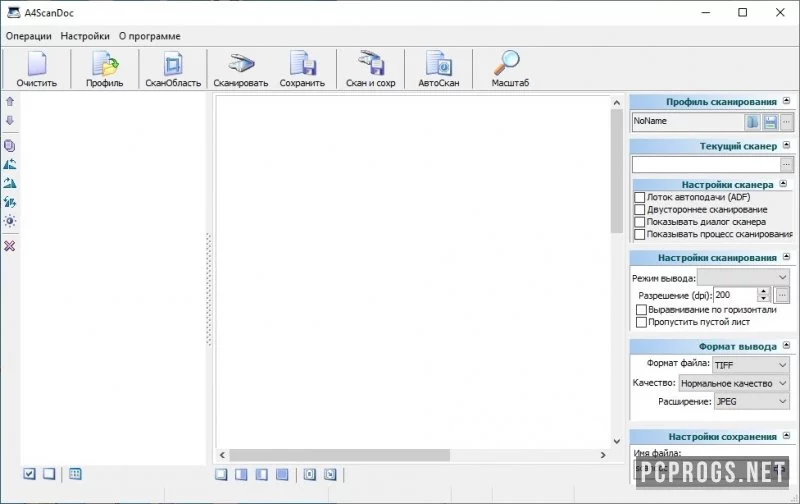The height and width of the screenshot is (504, 800).
Task: Enable Лоток автоподачи (ADF) checkbox
Action: coord(640,197)
